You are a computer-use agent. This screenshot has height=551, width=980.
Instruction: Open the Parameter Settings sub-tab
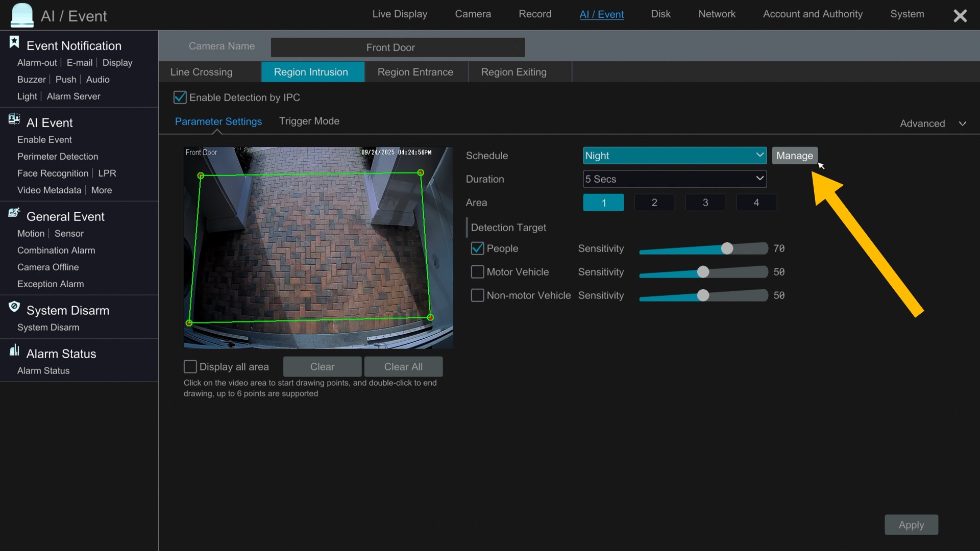click(x=218, y=121)
